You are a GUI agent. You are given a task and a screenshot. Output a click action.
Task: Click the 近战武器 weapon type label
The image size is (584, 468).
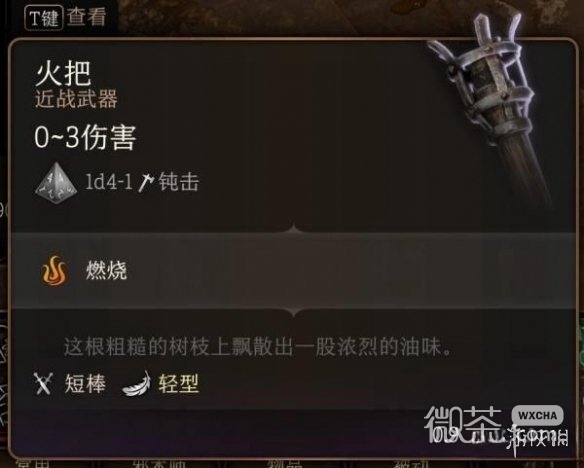[76, 99]
